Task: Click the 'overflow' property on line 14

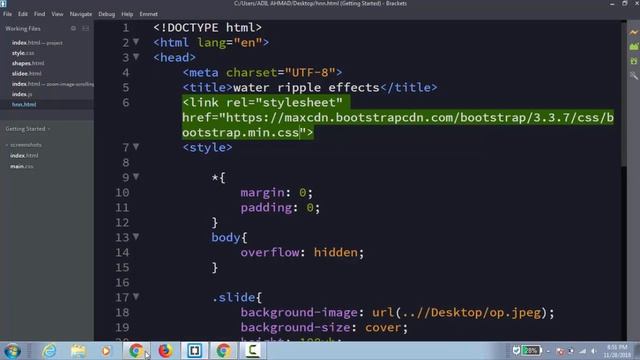Action: (270, 252)
